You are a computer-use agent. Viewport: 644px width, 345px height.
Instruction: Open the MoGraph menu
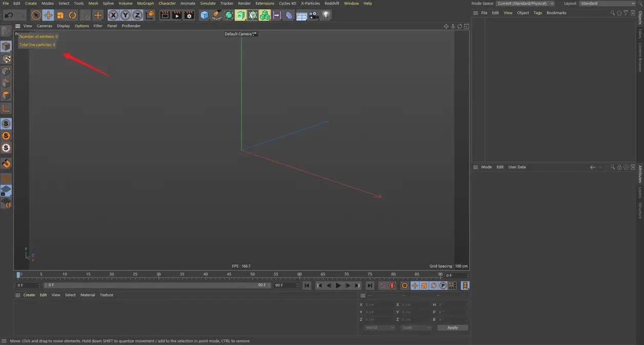(x=145, y=3)
